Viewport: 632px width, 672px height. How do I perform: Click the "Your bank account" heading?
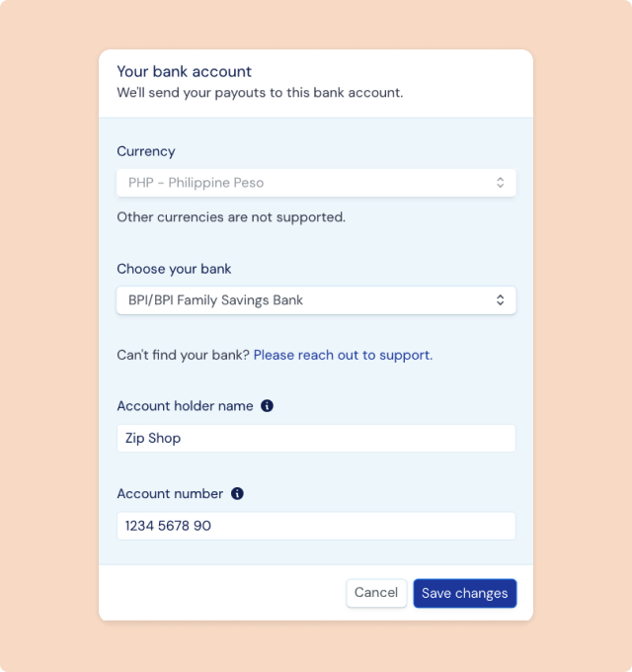[185, 71]
